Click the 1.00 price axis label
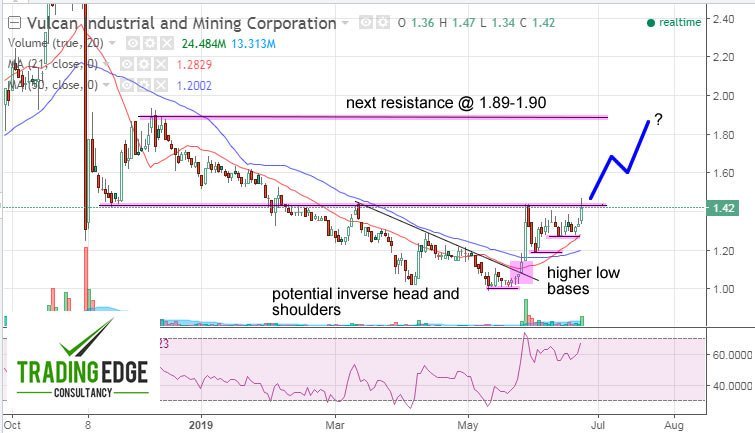This screenshot has width=755, height=433. [724, 289]
